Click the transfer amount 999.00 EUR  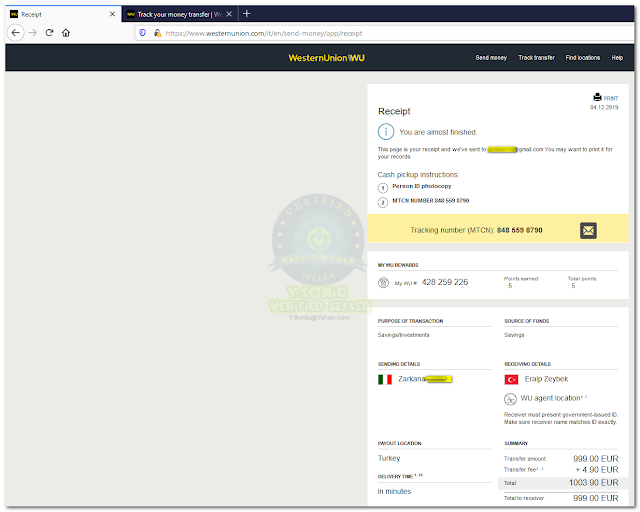pyautogui.click(x=596, y=459)
